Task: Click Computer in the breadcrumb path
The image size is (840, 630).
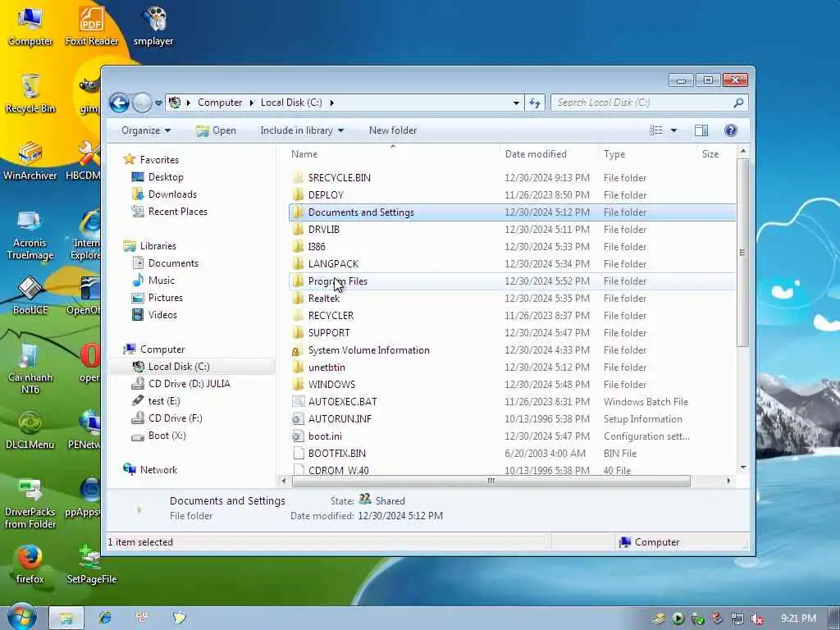Action: tap(220, 103)
